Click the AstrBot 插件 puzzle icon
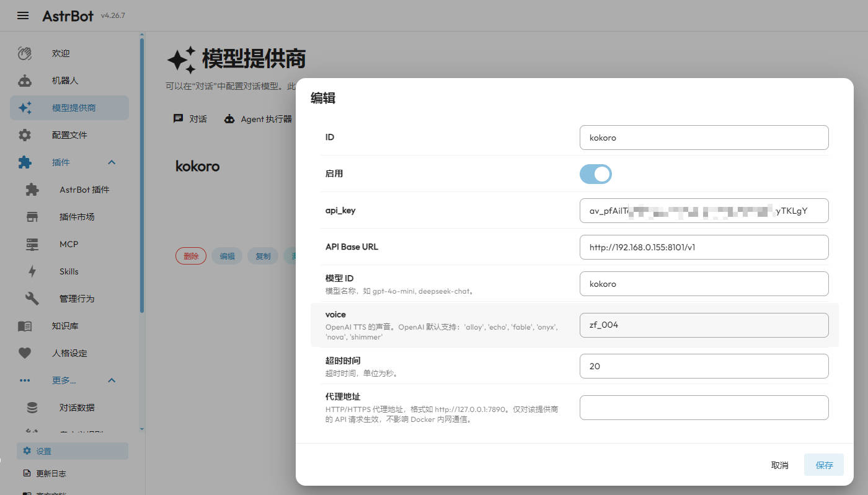This screenshot has height=495, width=868. click(x=32, y=190)
